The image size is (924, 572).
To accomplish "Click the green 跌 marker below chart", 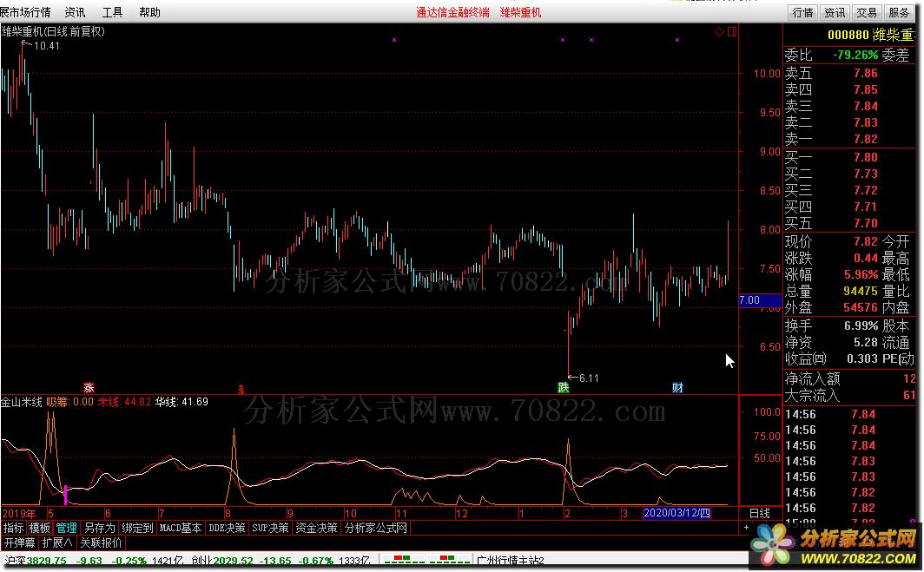I will click(564, 388).
